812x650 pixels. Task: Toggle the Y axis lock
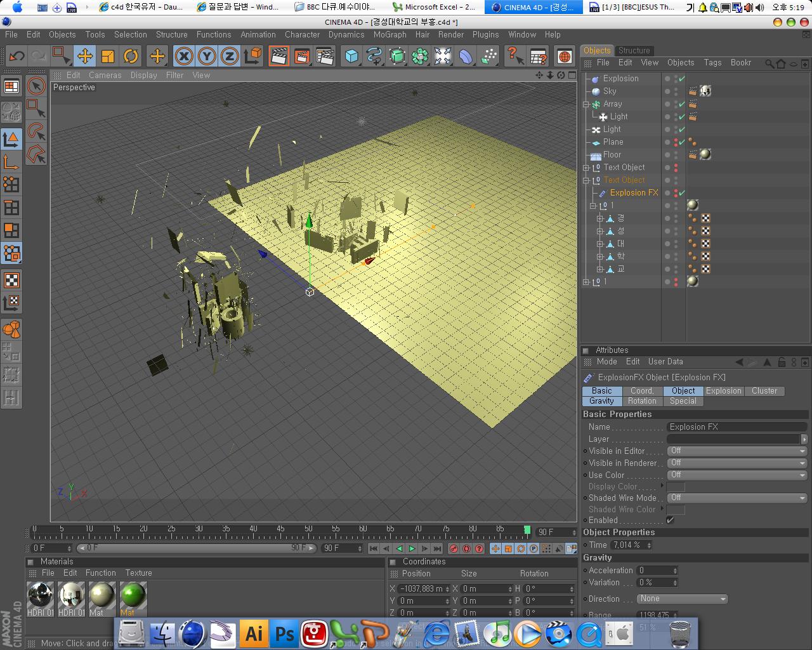(207, 56)
